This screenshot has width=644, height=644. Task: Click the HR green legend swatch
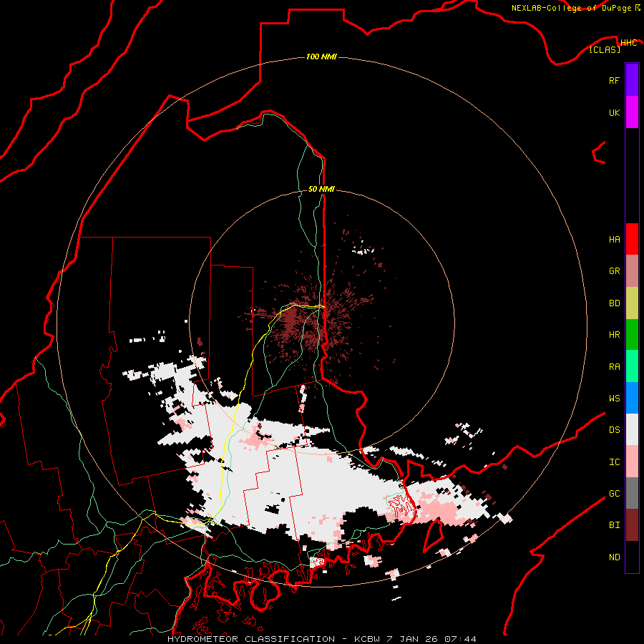coord(632,334)
